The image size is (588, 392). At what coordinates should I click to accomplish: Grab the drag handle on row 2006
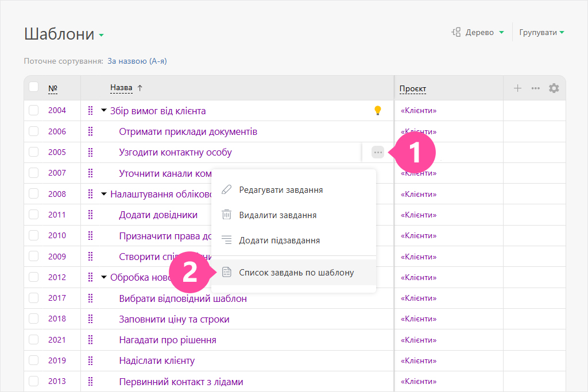[90, 131]
